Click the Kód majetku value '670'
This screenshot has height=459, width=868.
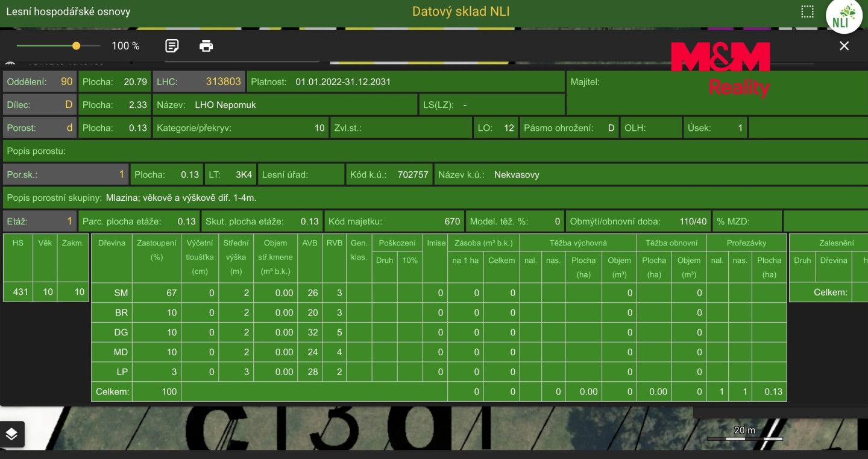(452, 221)
